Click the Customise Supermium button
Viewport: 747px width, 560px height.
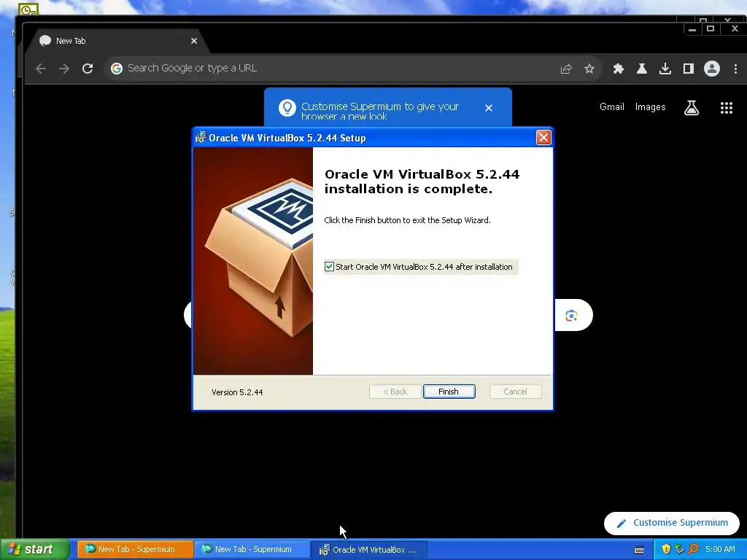672,523
